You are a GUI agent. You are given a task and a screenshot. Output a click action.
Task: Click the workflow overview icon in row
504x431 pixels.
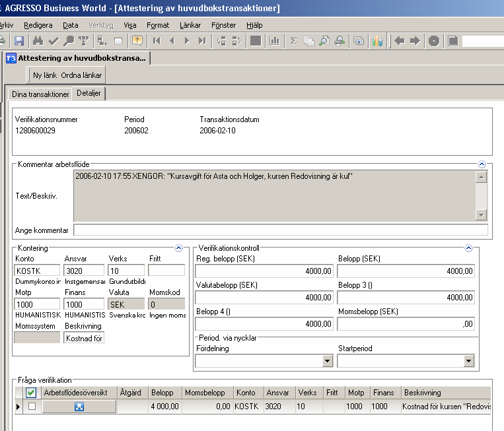tap(79, 407)
